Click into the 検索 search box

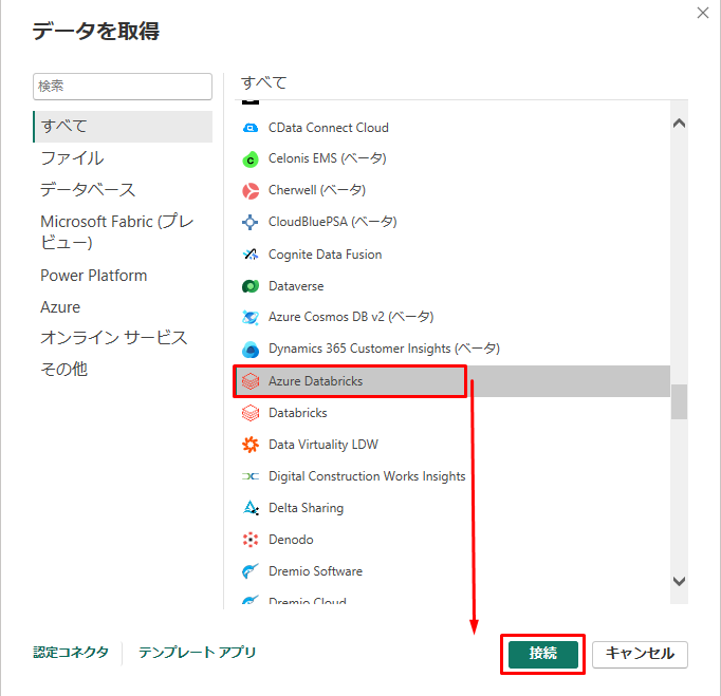[x=122, y=86]
